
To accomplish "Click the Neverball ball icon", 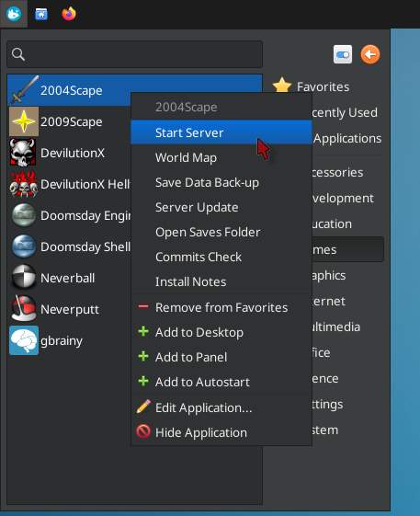I will 24,278.
